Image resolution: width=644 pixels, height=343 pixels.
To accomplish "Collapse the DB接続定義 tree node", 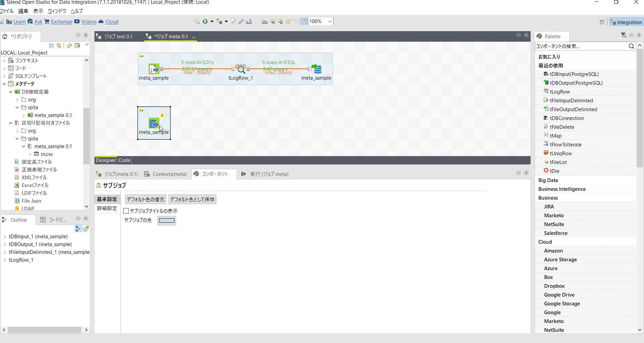I will coord(11,92).
